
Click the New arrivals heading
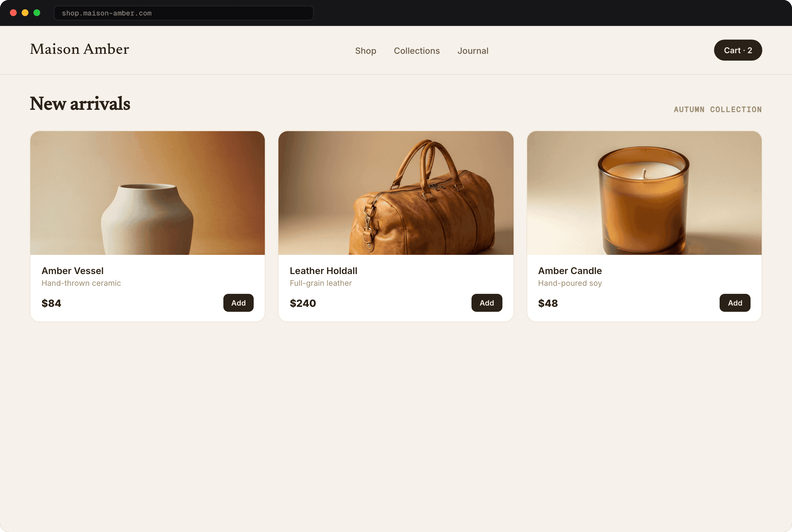tap(80, 104)
